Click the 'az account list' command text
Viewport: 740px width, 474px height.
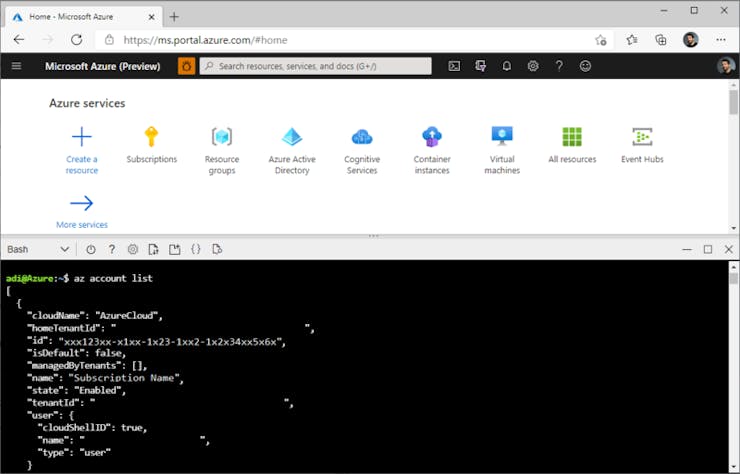[113, 278]
